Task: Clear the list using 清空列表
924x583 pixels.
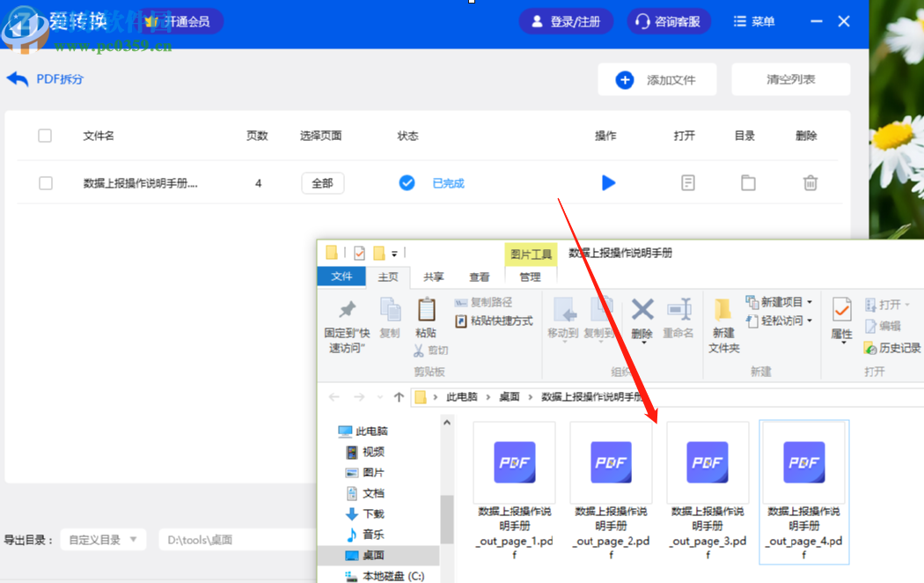Action: tap(789, 78)
